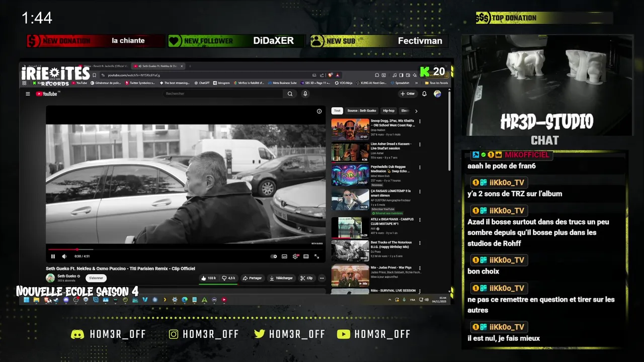
Task: Click the Créer create button
Action: [408, 94]
